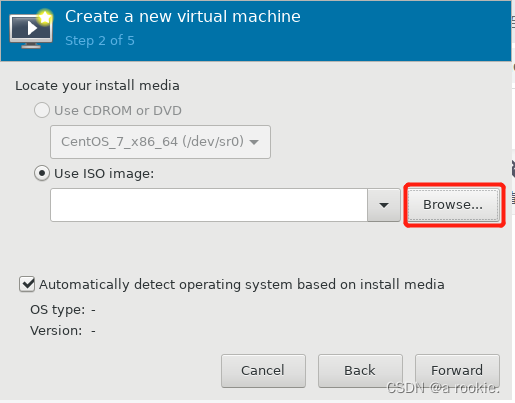Click the Version label
The width and height of the screenshot is (515, 403).
point(56,331)
